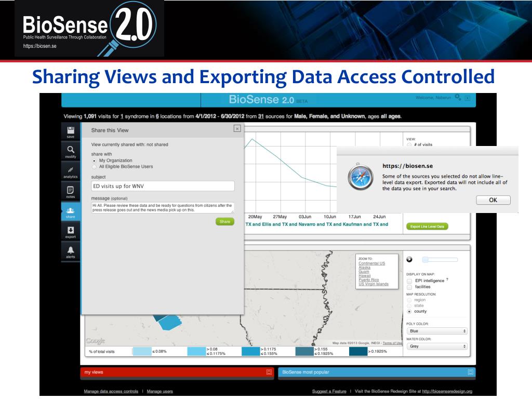Open the export tool

click(71, 232)
